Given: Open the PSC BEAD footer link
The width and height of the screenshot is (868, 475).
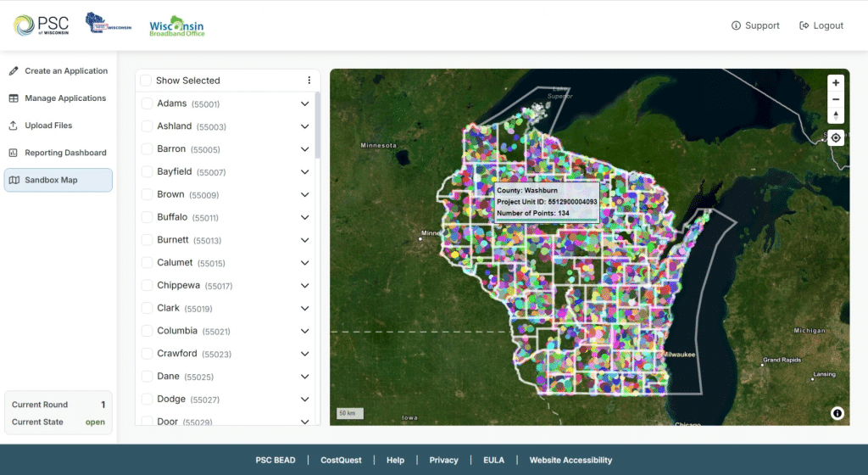Looking at the screenshot, I should tap(275, 460).
